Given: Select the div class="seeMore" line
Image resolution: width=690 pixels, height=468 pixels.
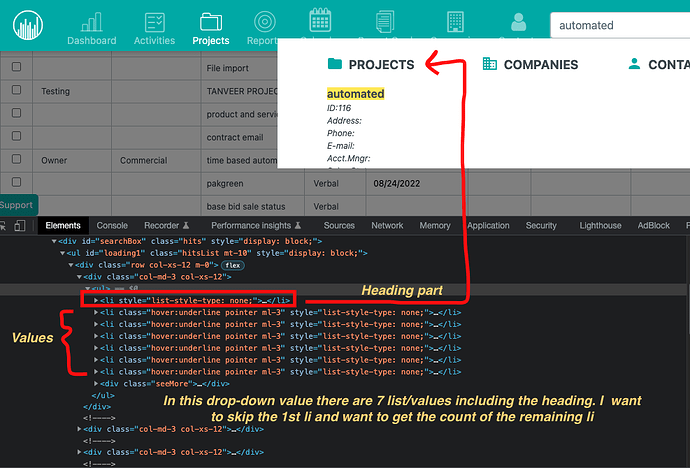Looking at the screenshot, I should (164, 384).
